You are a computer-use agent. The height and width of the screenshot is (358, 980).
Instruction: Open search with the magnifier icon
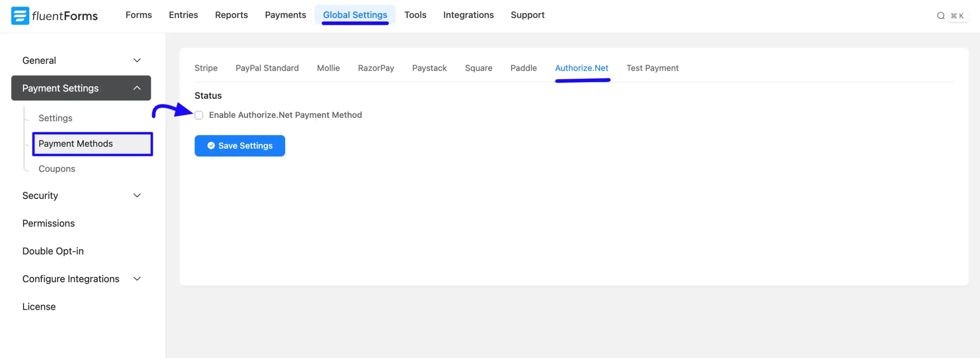[x=941, y=16]
